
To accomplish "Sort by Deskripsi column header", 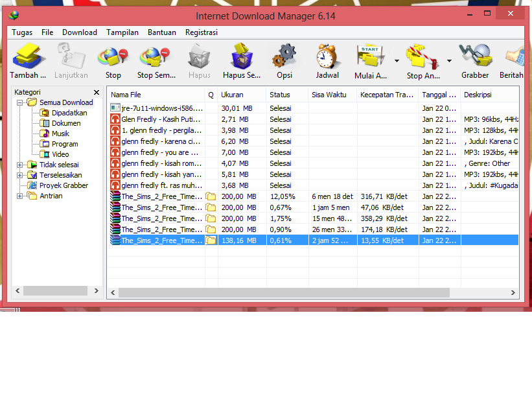I will pyautogui.click(x=490, y=95).
